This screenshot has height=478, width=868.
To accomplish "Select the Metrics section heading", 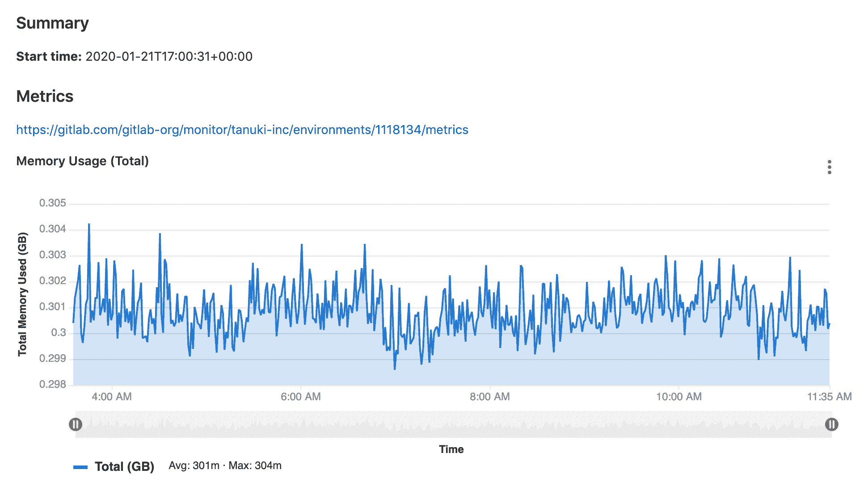I will point(45,96).
